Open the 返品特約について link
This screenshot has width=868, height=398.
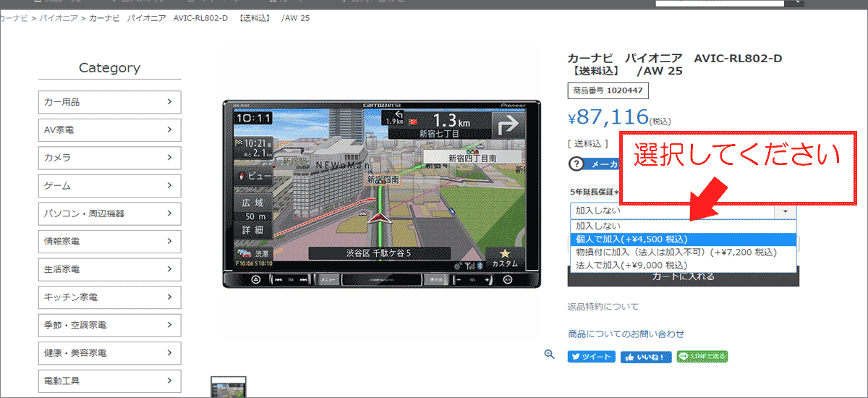(603, 307)
